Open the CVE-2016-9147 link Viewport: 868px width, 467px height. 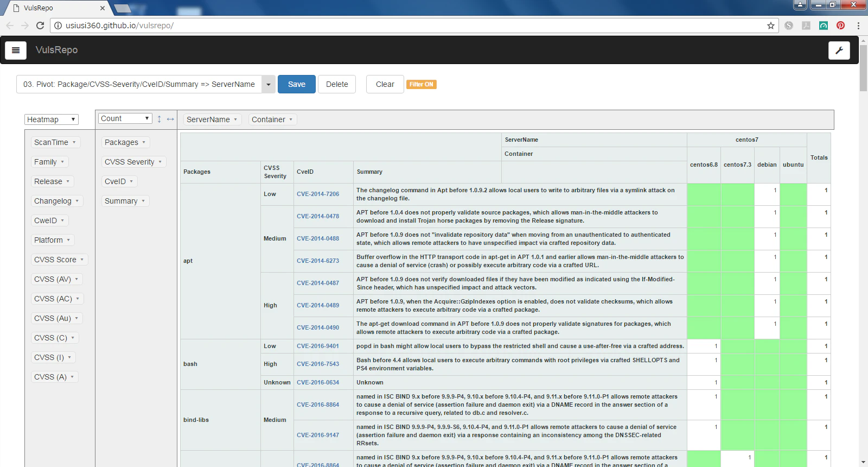coord(318,435)
